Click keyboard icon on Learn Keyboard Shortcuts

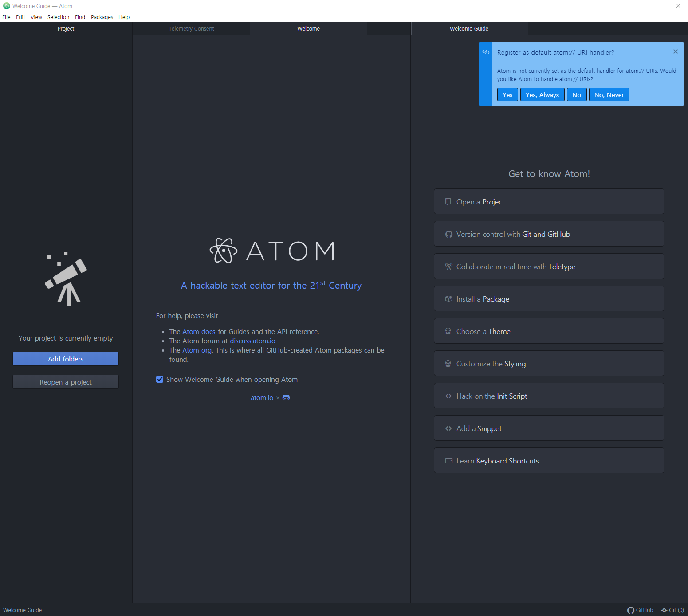(449, 461)
